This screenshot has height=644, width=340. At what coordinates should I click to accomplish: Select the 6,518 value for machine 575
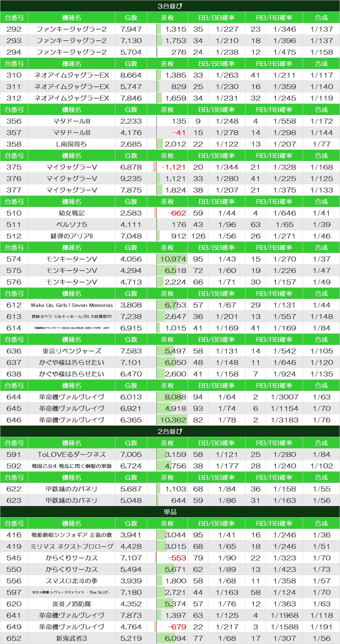click(x=175, y=271)
